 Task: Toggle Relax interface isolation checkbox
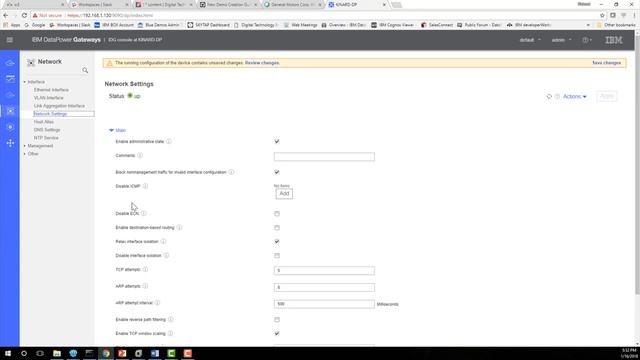pos(277,242)
